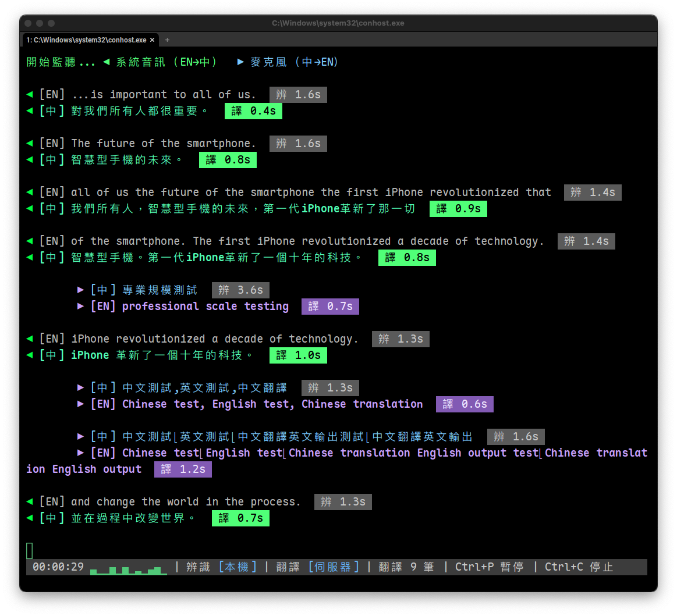Click green arrow before 系統音訊
The image size is (677, 616).
[x=106, y=62]
